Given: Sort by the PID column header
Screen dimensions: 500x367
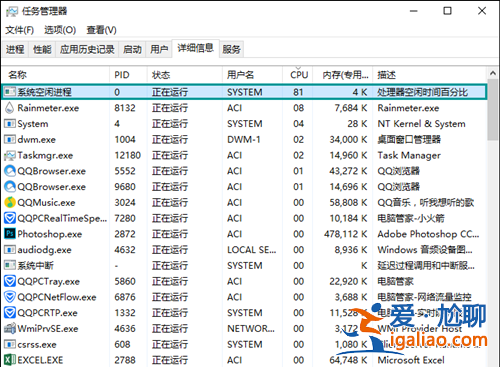Looking at the screenshot, I should 128,75.
